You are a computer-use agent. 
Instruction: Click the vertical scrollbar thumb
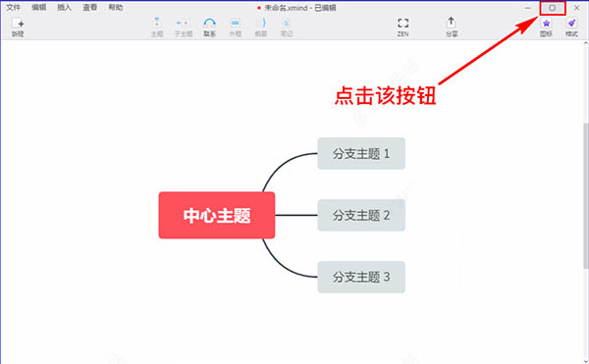click(x=586, y=195)
